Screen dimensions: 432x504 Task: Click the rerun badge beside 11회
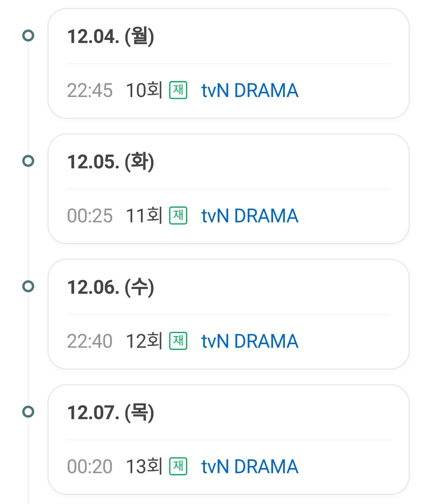(x=178, y=215)
